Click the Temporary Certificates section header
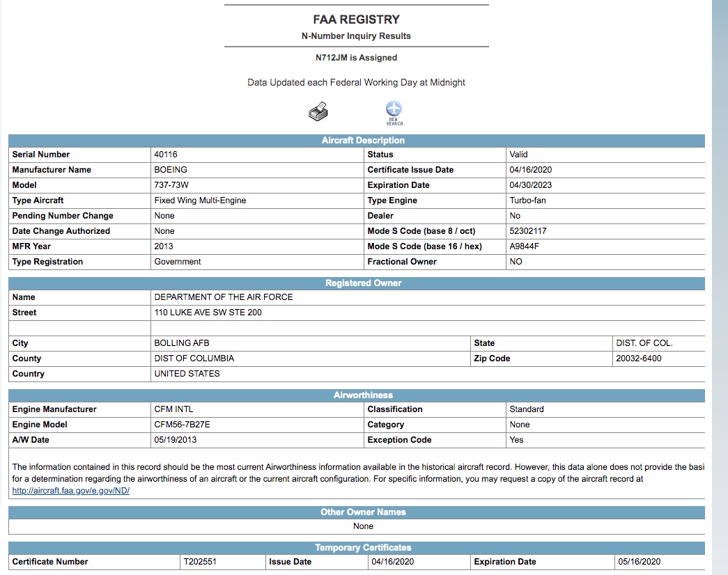Viewport: 728px width, 575px height. [x=363, y=548]
